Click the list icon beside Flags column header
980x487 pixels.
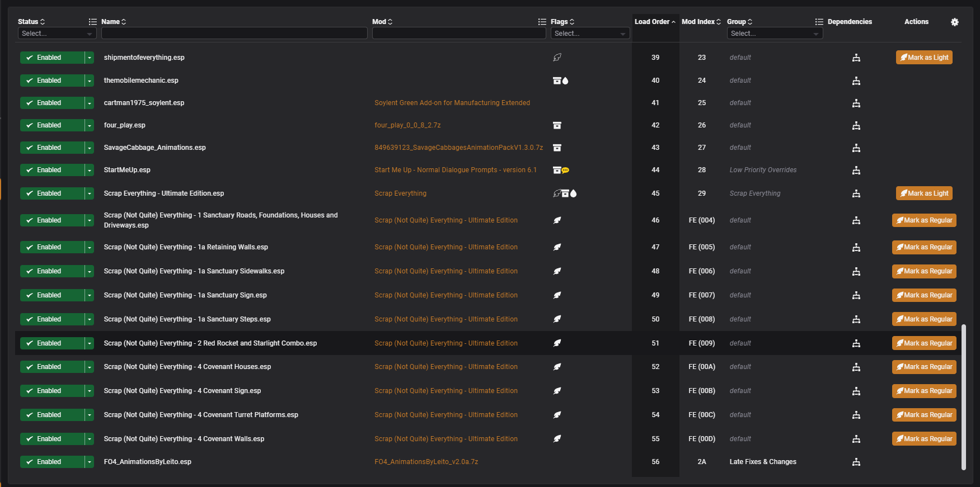(542, 22)
